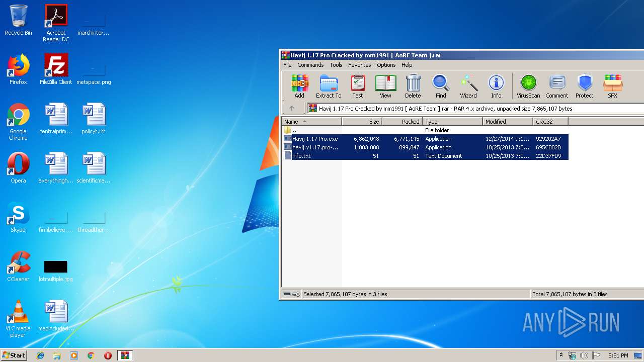Click the Info toolbar icon

[496, 86]
